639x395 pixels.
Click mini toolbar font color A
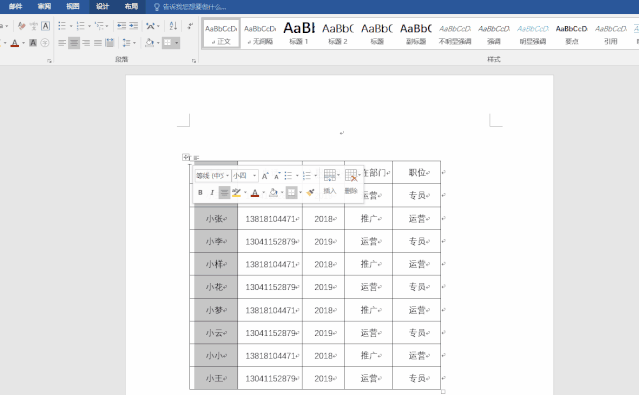pyautogui.click(x=255, y=192)
